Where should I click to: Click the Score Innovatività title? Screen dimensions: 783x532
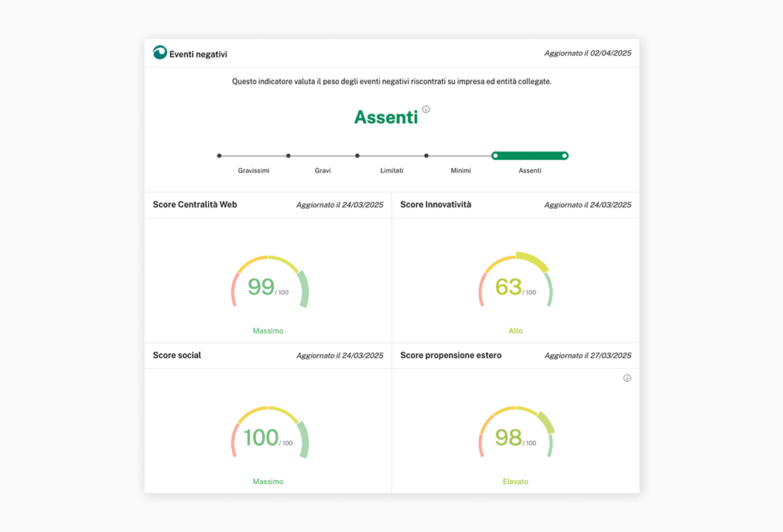(436, 205)
